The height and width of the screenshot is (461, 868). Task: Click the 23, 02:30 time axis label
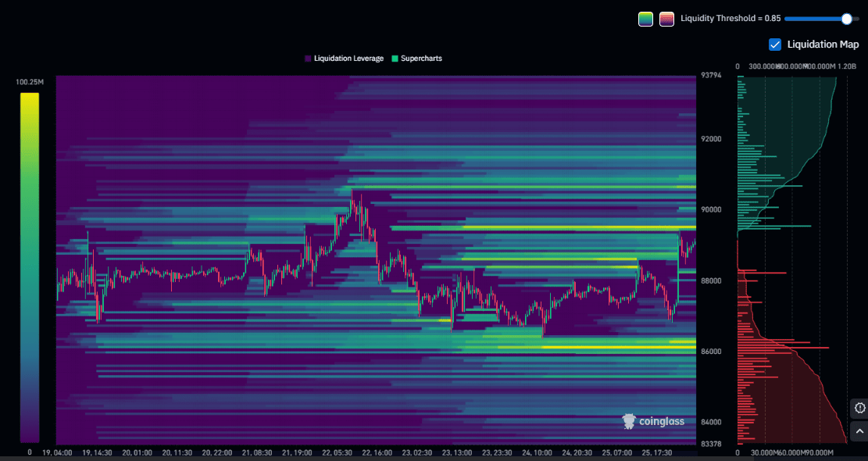coord(417,452)
